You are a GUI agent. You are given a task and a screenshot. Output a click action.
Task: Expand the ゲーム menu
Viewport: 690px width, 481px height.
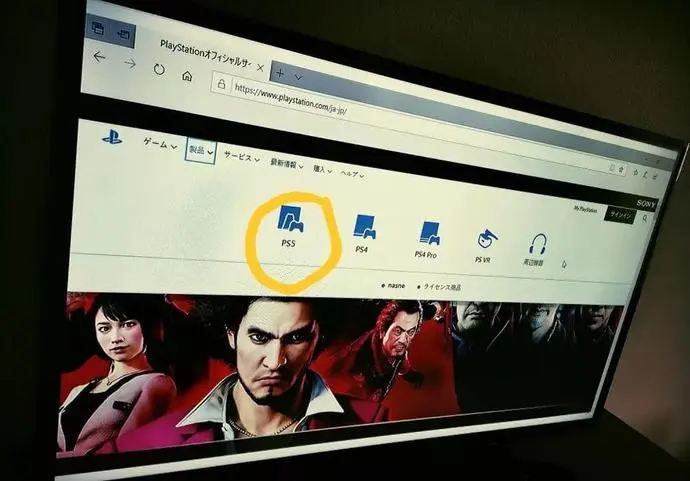tap(160, 144)
